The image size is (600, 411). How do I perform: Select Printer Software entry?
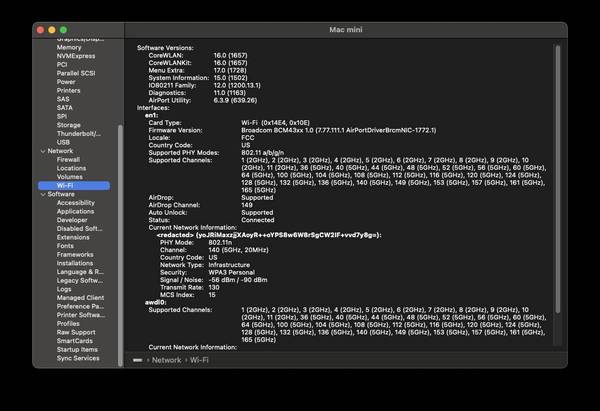80,315
